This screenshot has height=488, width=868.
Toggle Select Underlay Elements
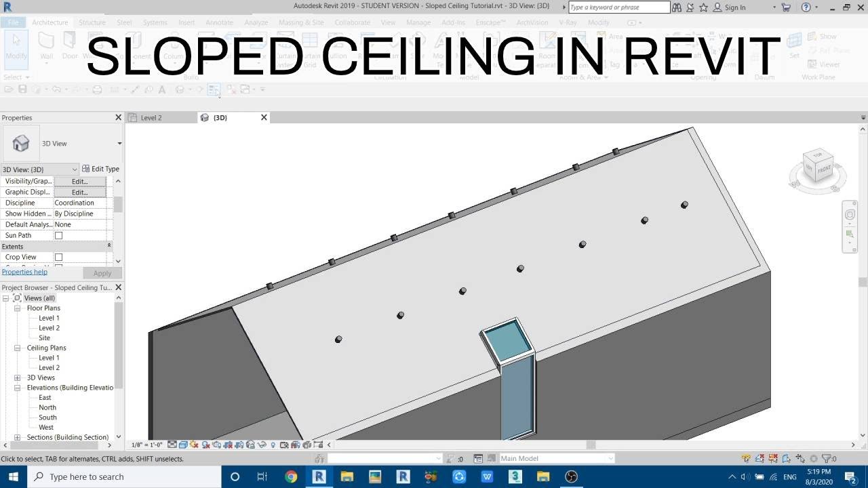(760, 459)
